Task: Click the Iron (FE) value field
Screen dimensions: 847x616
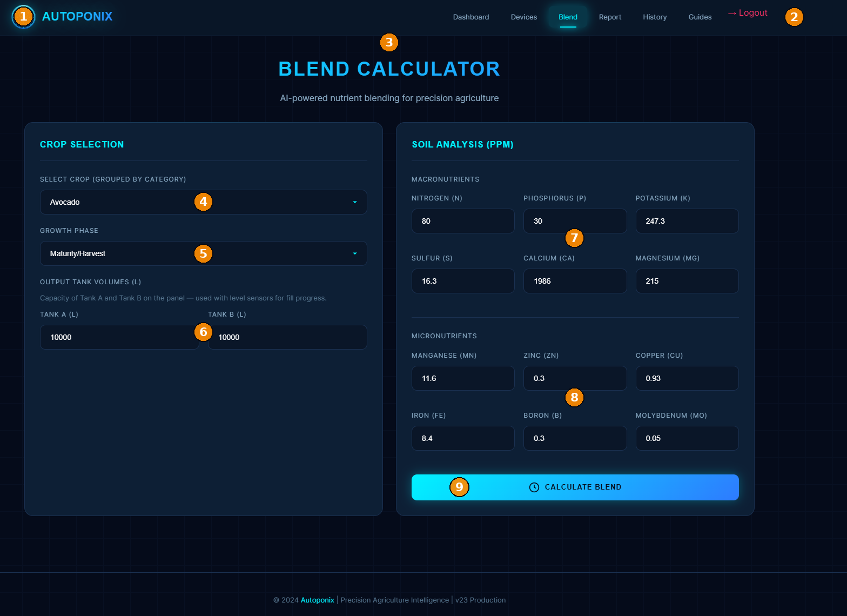Action: [x=463, y=438]
